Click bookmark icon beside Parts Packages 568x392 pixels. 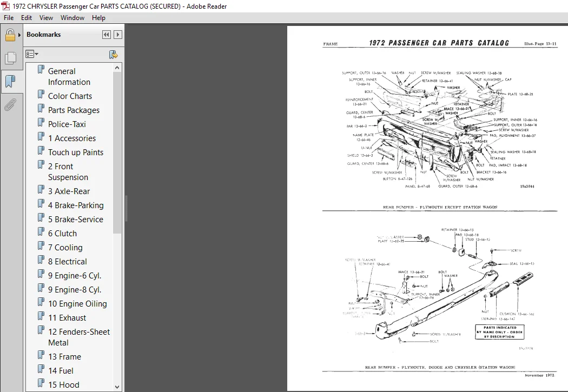point(41,109)
